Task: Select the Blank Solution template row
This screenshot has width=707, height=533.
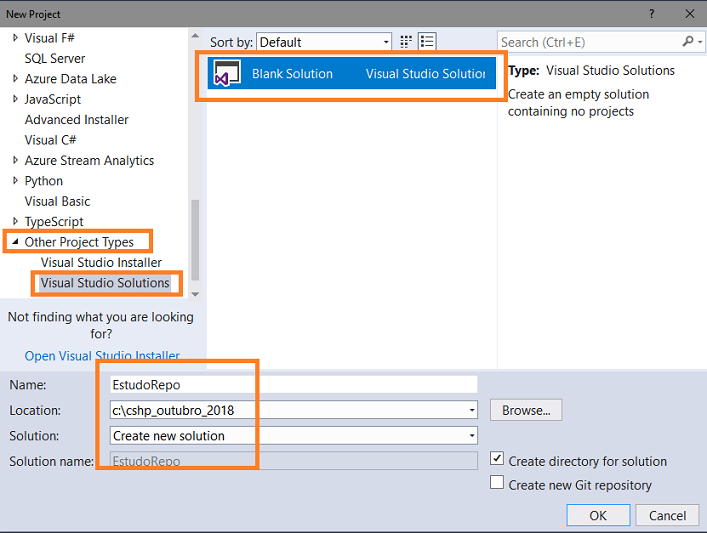Action: [x=351, y=73]
